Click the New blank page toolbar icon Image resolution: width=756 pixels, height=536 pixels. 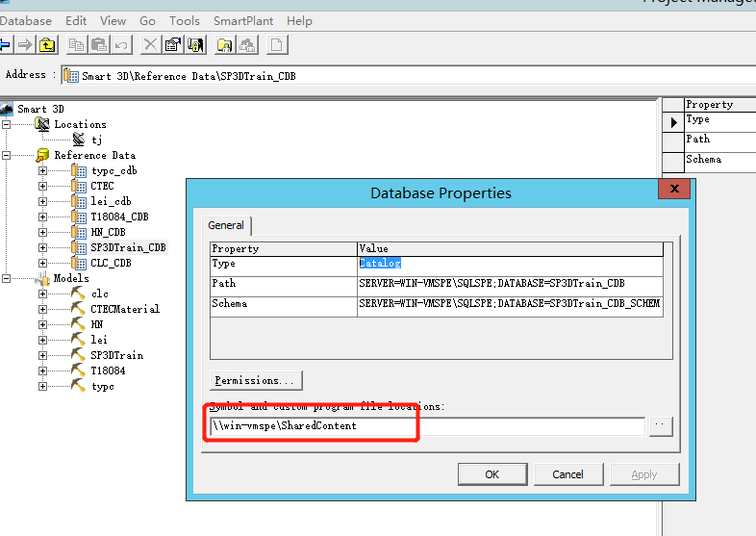(x=277, y=45)
